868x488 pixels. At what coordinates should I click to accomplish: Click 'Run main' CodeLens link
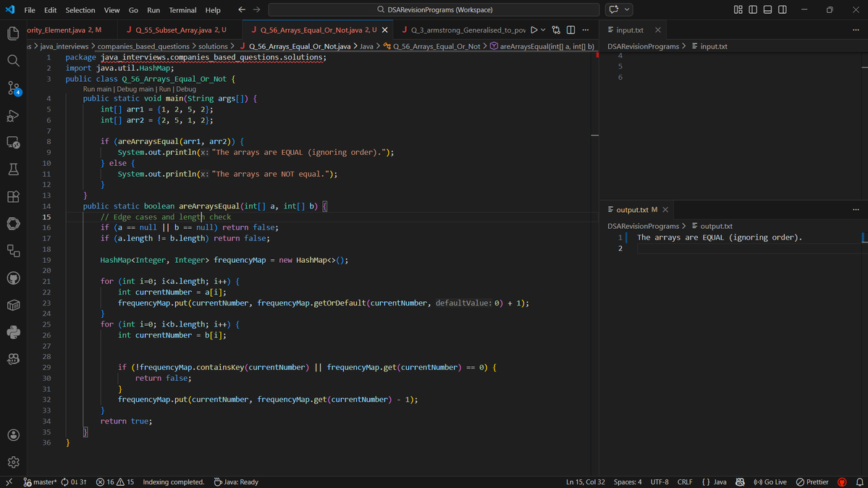(97, 88)
